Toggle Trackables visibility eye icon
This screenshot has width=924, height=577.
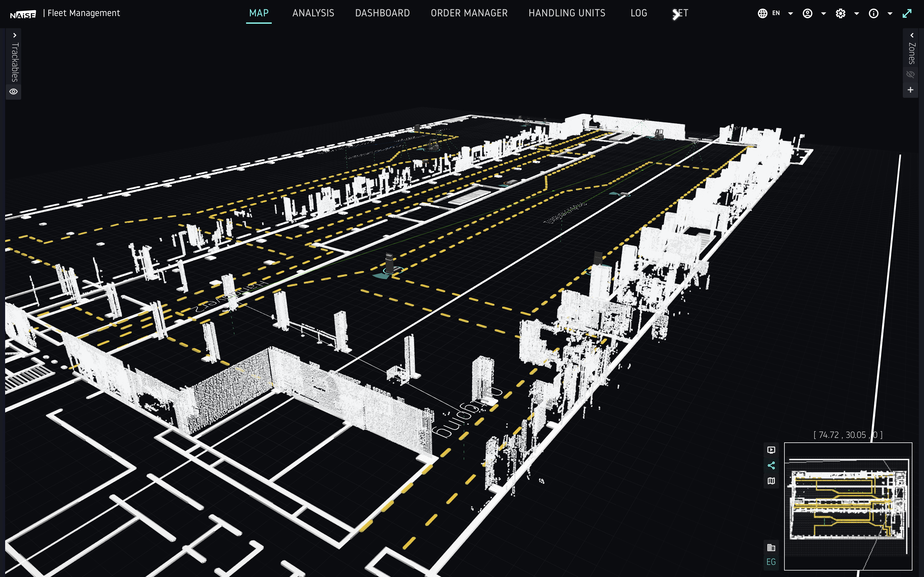[x=14, y=92]
